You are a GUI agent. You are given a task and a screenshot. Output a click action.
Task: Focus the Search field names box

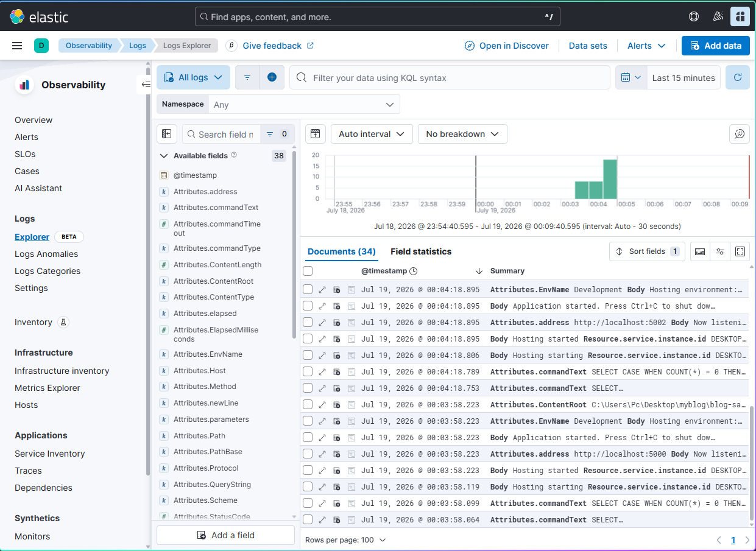(221, 134)
